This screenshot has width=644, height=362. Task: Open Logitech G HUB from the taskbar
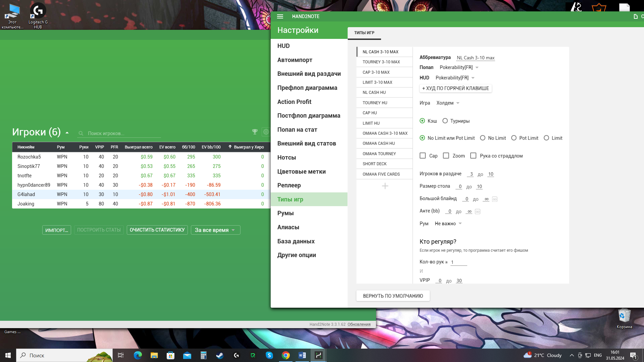tap(236, 355)
